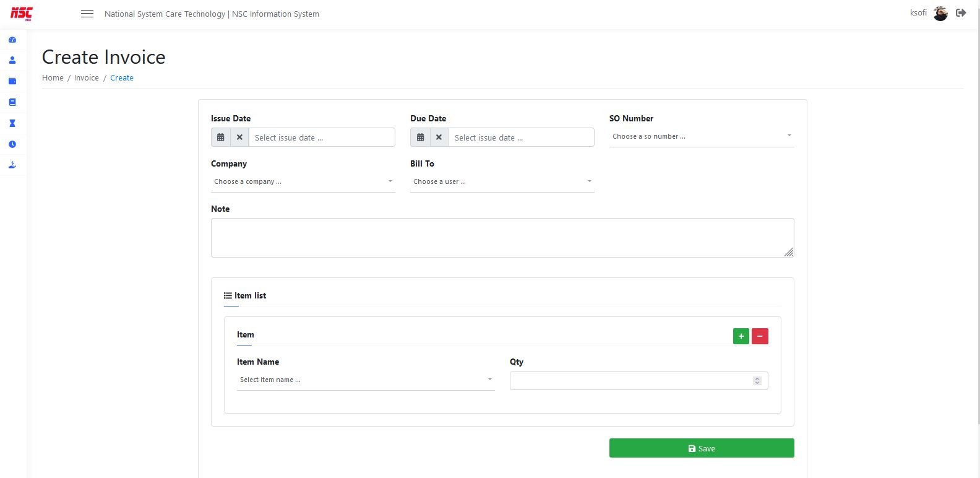Open the Company dropdown
Image resolution: width=980 pixels, height=478 pixels.
[x=303, y=181]
